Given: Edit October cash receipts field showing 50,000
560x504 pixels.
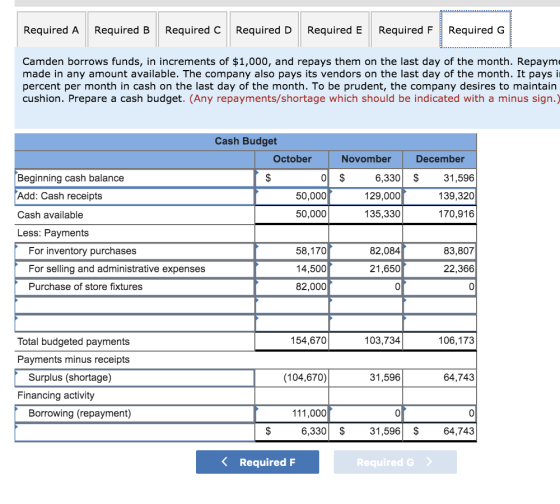Looking at the screenshot, I should (292, 196).
